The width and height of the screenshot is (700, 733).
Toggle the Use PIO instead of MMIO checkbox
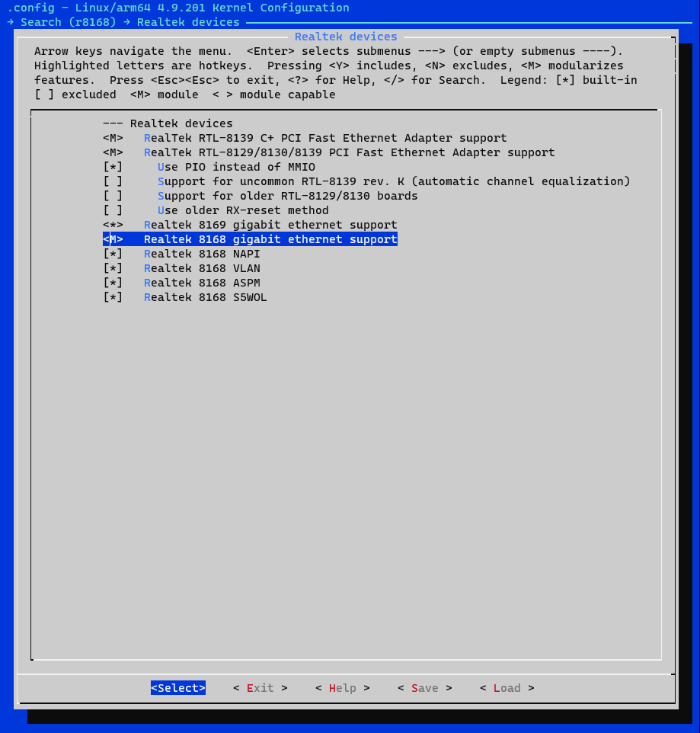click(x=113, y=167)
